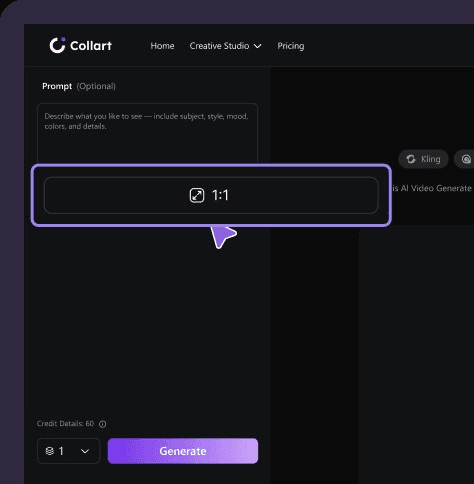Go to the Home menu item
This screenshot has width=474, height=484.
tap(162, 46)
